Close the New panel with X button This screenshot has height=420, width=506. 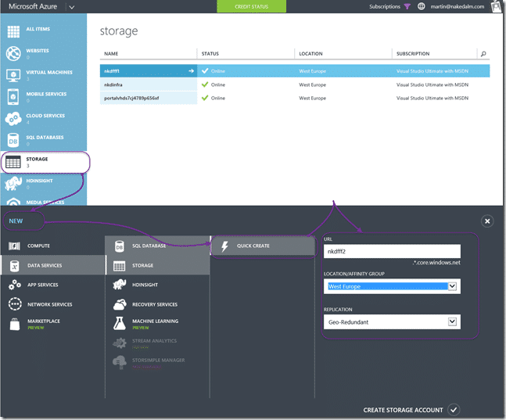(x=487, y=221)
